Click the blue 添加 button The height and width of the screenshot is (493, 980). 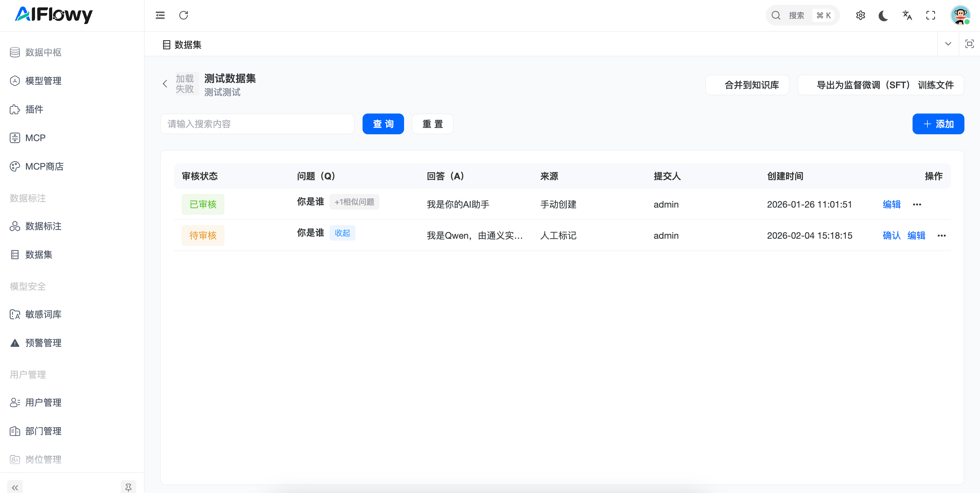(x=938, y=124)
